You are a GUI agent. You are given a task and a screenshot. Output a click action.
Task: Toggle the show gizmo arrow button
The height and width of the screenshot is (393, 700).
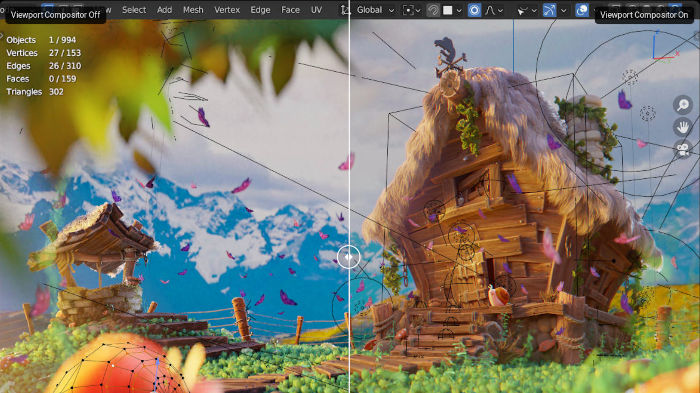coord(550,10)
